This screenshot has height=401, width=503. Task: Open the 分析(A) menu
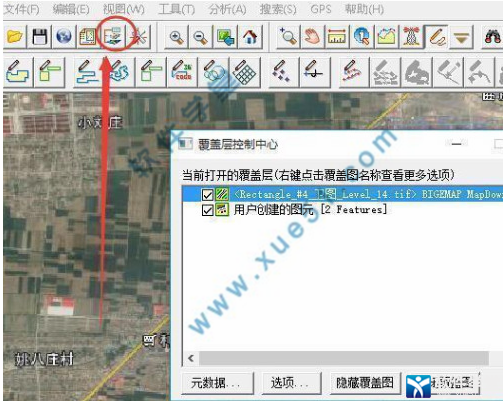(x=227, y=9)
